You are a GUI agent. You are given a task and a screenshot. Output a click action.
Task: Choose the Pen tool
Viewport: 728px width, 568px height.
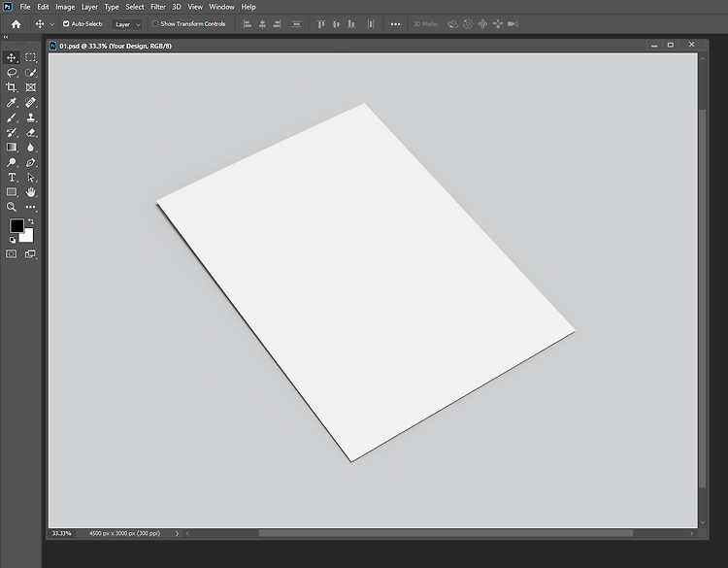[31, 162]
